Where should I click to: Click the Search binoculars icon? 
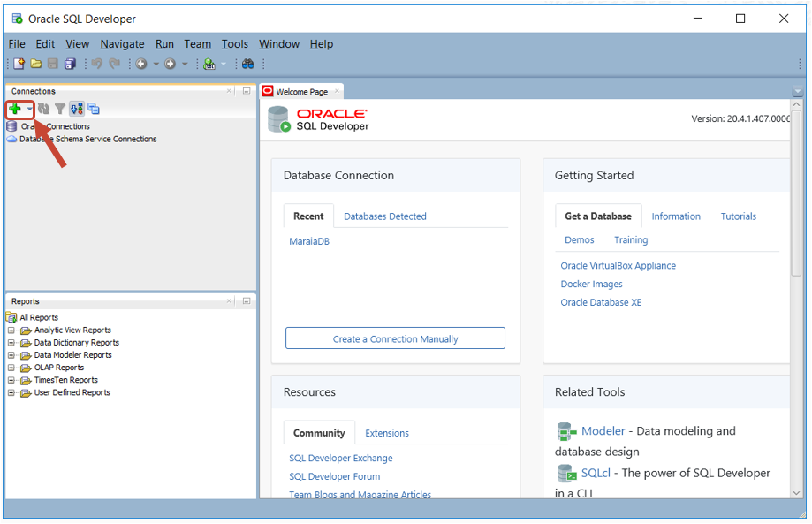(x=247, y=64)
